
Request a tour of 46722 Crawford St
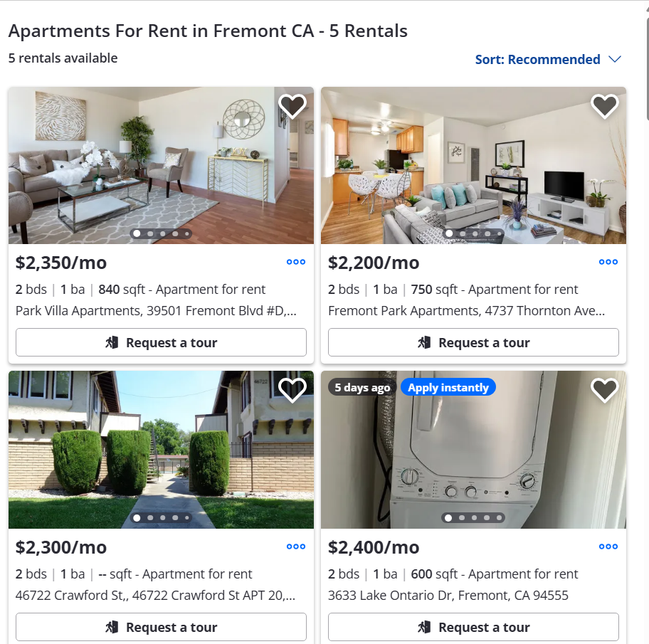pos(161,627)
